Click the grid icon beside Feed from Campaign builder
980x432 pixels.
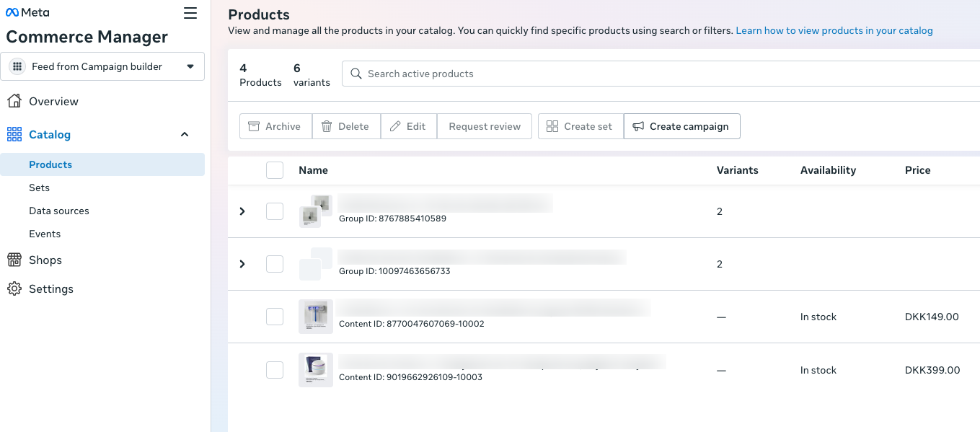tap(18, 66)
